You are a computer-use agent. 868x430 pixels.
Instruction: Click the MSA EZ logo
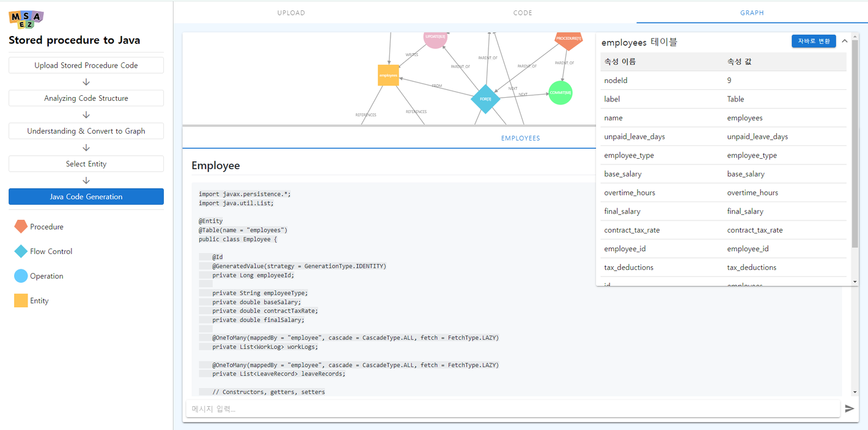coord(26,19)
